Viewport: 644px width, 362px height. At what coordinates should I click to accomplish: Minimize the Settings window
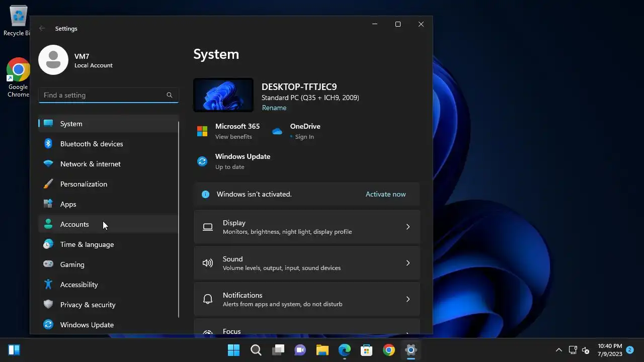point(375,24)
